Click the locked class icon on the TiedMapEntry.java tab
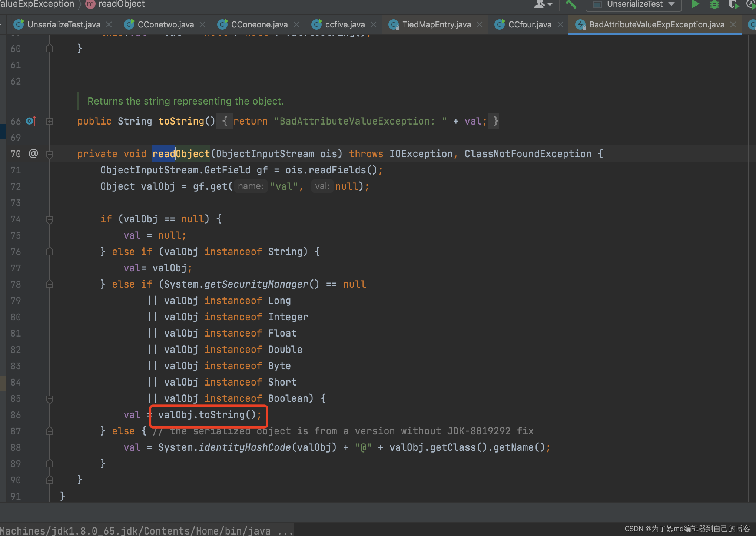 [394, 24]
